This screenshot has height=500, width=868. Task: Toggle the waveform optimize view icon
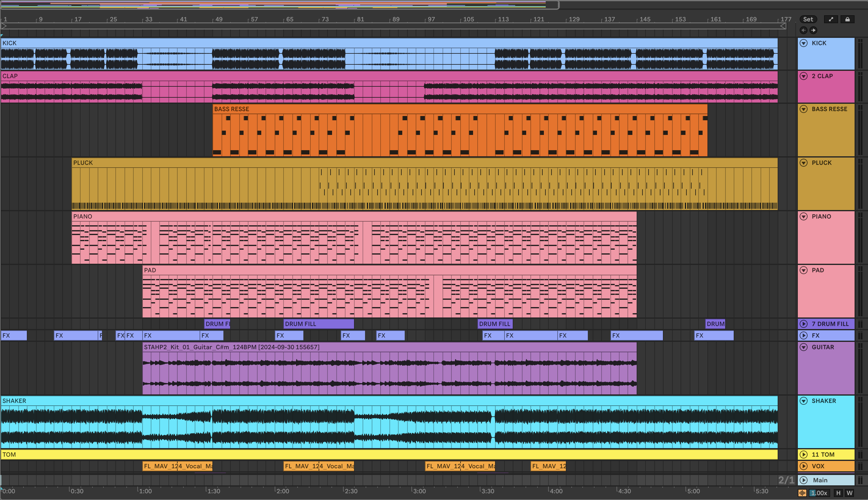pyautogui.click(x=802, y=493)
